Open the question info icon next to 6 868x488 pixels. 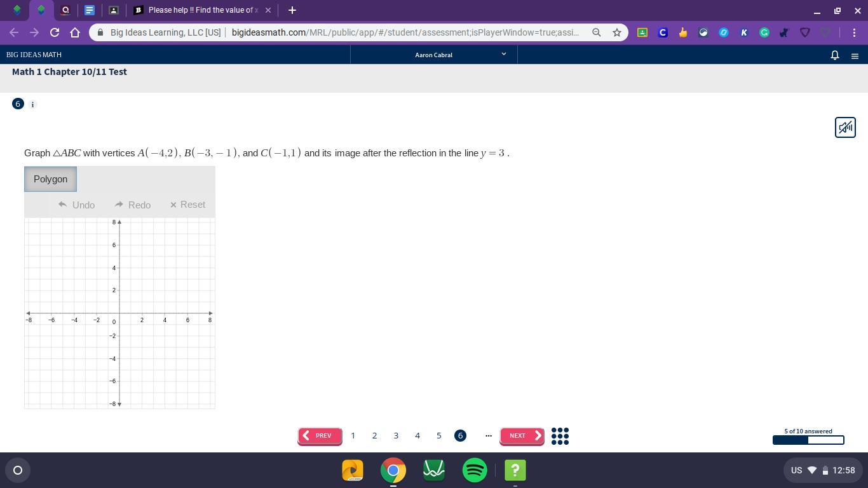click(33, 104)
